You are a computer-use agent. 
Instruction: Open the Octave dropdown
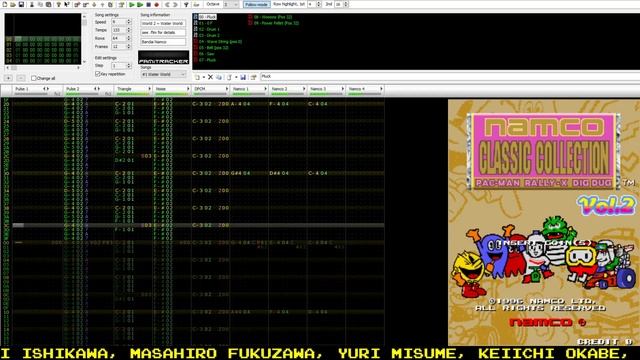(x=231, y=4)
